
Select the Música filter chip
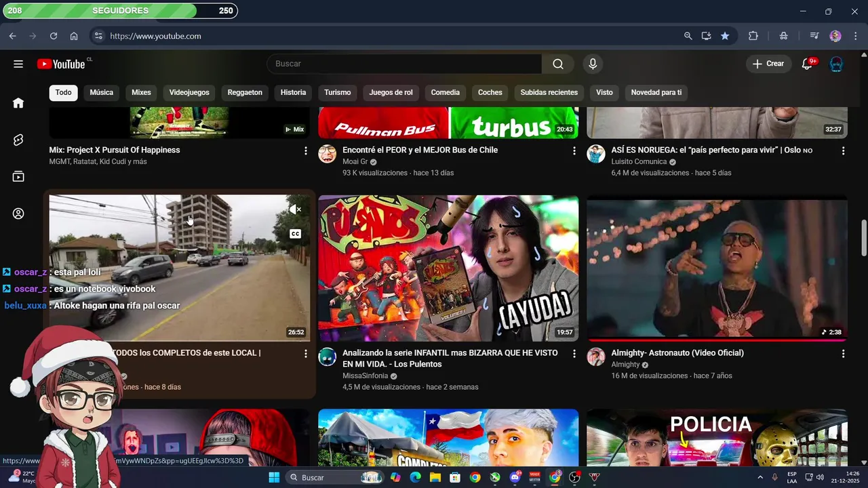(102, 92)
